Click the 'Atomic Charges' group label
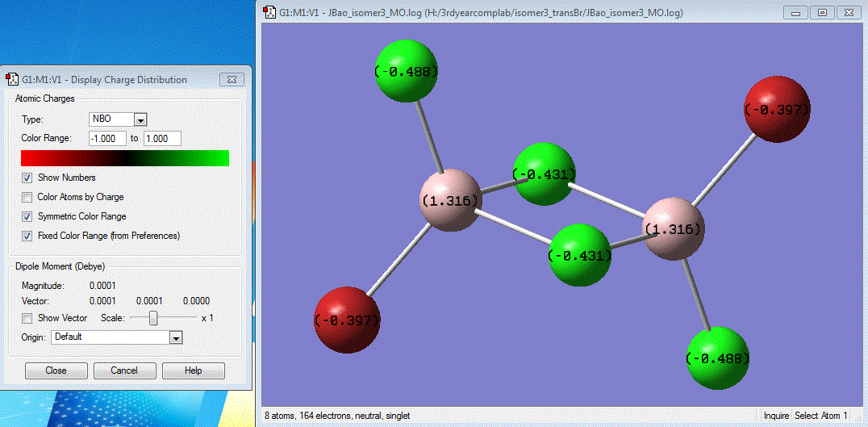Screen dimensions: 868x427 click(x=44, y=98)
